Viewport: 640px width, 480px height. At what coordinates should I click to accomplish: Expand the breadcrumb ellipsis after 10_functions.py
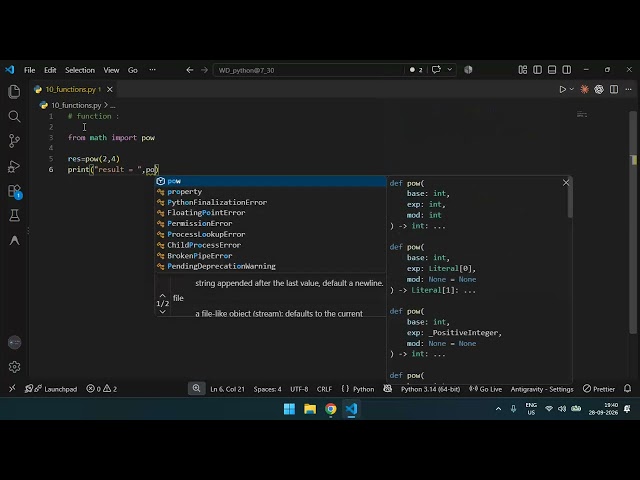pyautogui.click(x=113, y=105)
